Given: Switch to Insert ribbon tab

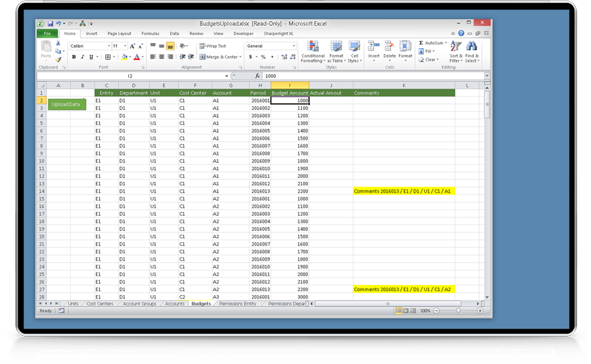Looking at the screenshot, I should tap(91, 34).
